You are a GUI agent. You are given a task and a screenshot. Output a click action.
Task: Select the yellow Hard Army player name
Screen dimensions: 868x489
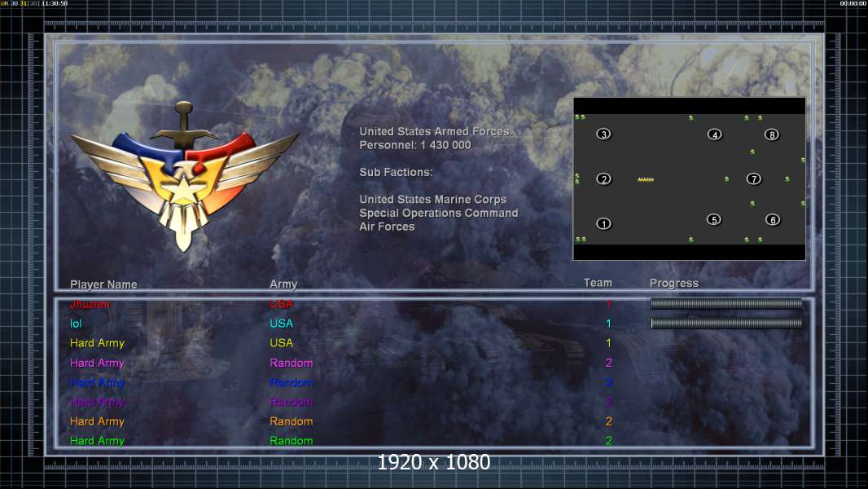pyautogui.click(x=97, y=343)
